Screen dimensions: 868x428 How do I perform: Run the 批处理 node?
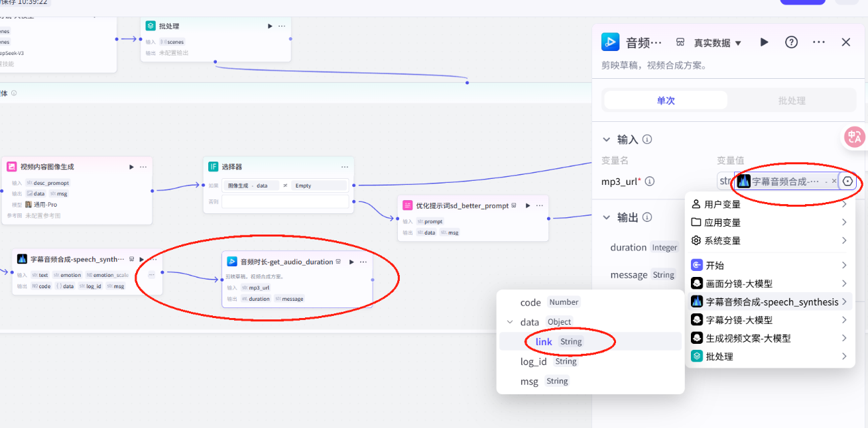coord(269,26)
